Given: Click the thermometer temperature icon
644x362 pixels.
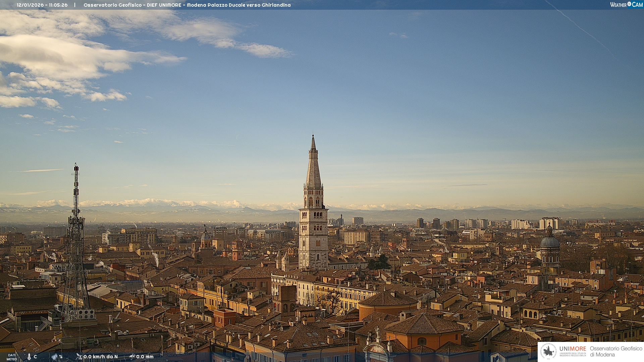Looking at the screenshot, I should click(29, 357).
